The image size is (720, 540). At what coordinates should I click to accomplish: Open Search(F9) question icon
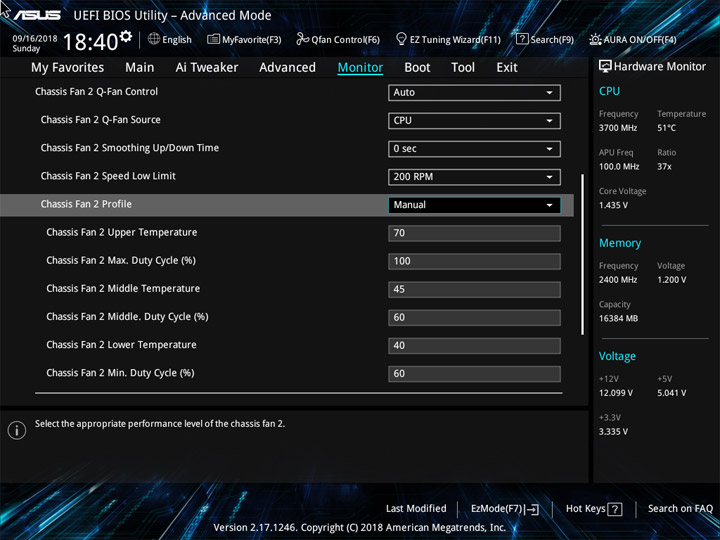click(x=522, y=39)
